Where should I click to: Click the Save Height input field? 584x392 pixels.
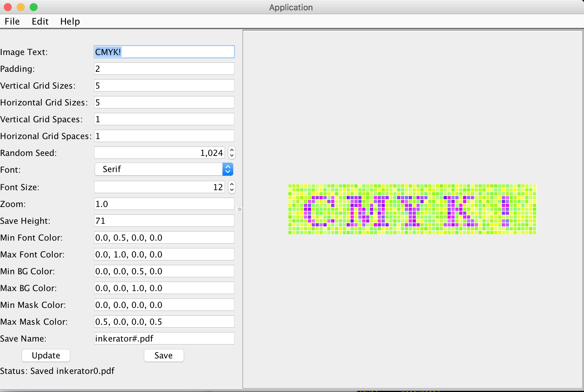click(164, 221)
